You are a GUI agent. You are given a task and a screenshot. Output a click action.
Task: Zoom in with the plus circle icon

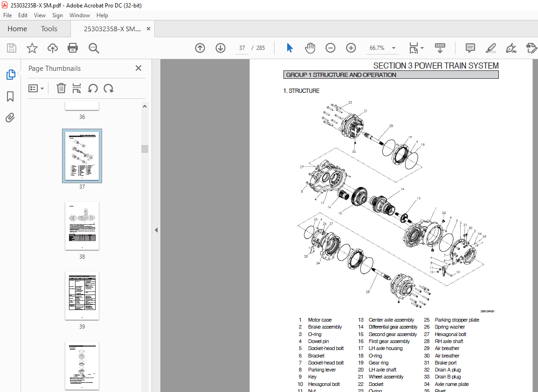tap(351, 48)
